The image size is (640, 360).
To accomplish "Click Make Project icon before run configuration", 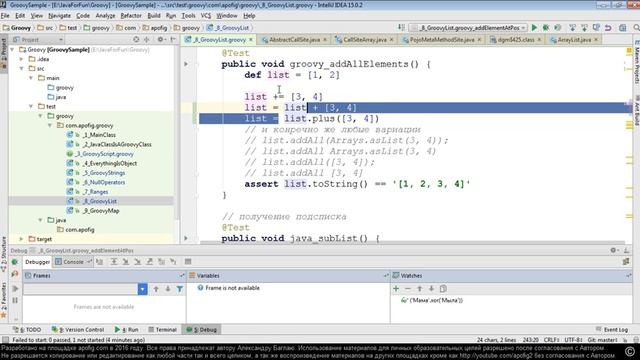I will tap(401, 28).
